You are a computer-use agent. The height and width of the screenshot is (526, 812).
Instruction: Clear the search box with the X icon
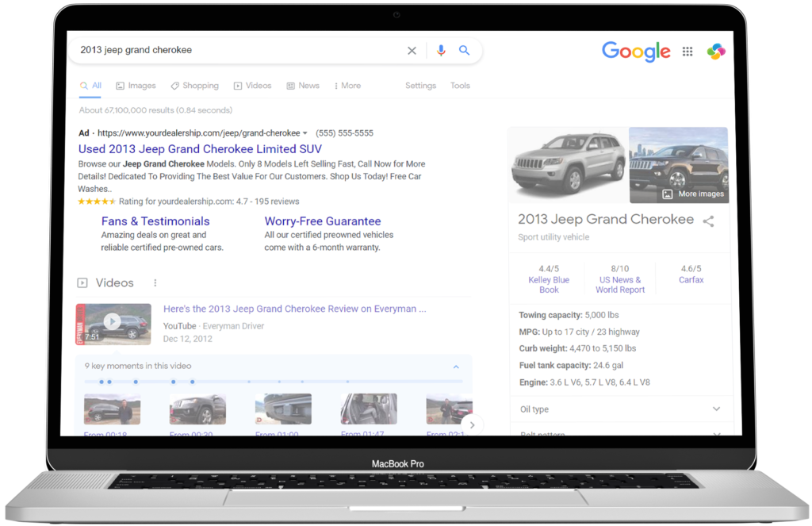[x=412, y=51]
